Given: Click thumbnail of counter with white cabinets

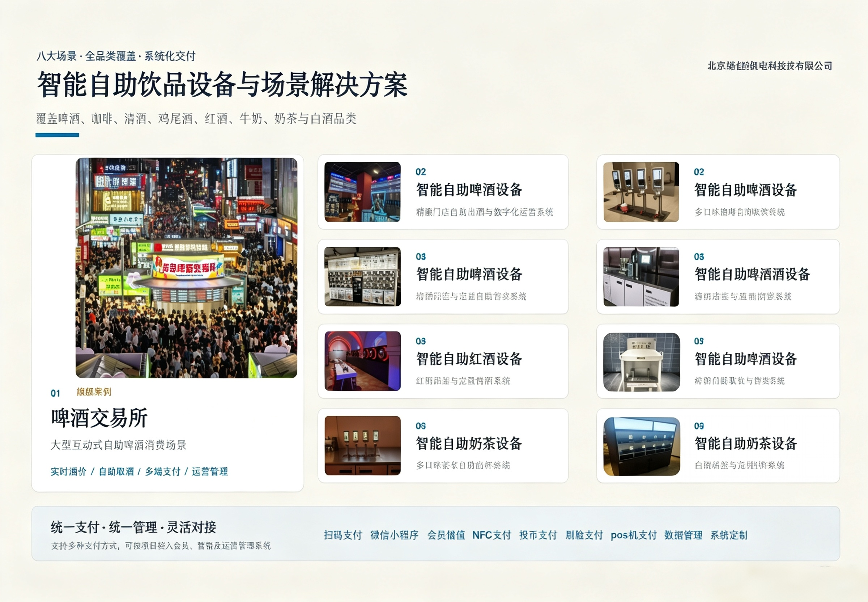Looking at the screenshot, I should tap(641, 276).
